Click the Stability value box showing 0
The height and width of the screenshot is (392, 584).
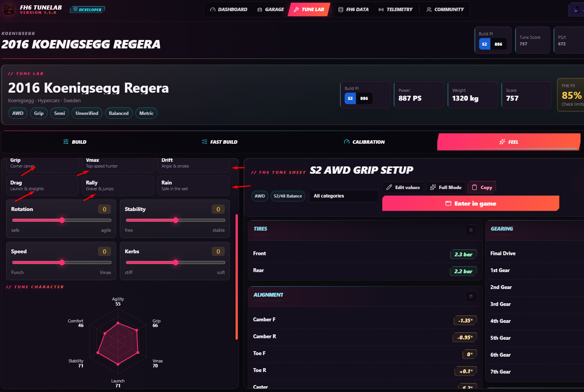(x=218, y=209)
